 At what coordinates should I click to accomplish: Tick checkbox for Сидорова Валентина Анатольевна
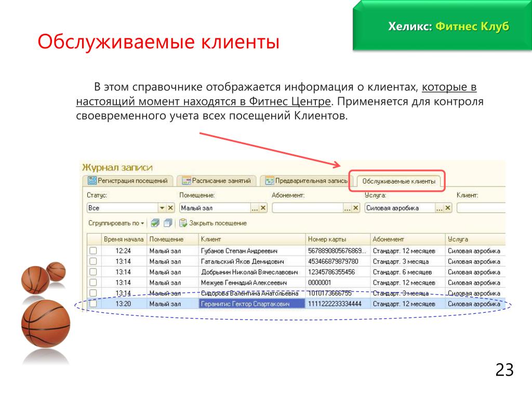[93, 293]
